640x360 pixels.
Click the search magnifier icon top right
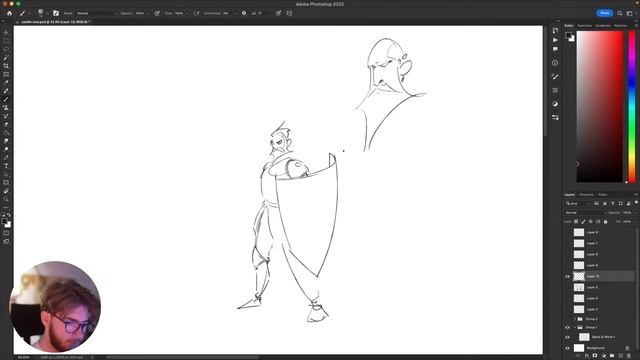click(x=620, y=13)
